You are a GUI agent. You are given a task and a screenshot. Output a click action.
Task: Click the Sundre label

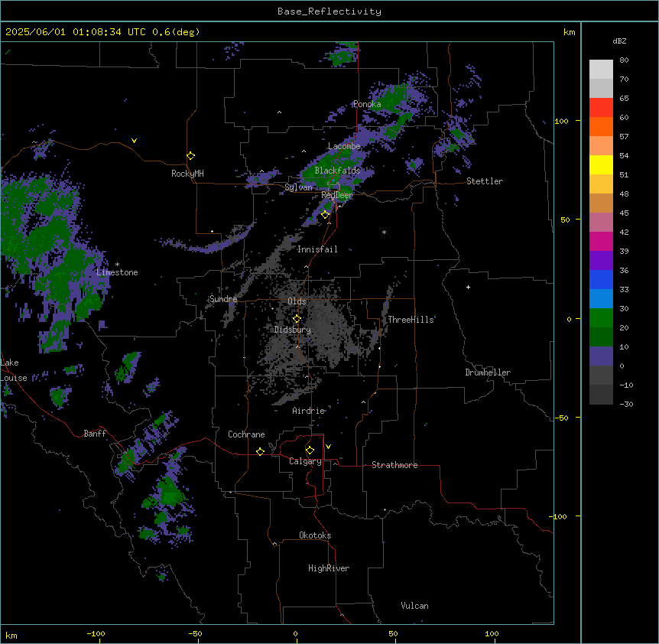tap(223, 299)
